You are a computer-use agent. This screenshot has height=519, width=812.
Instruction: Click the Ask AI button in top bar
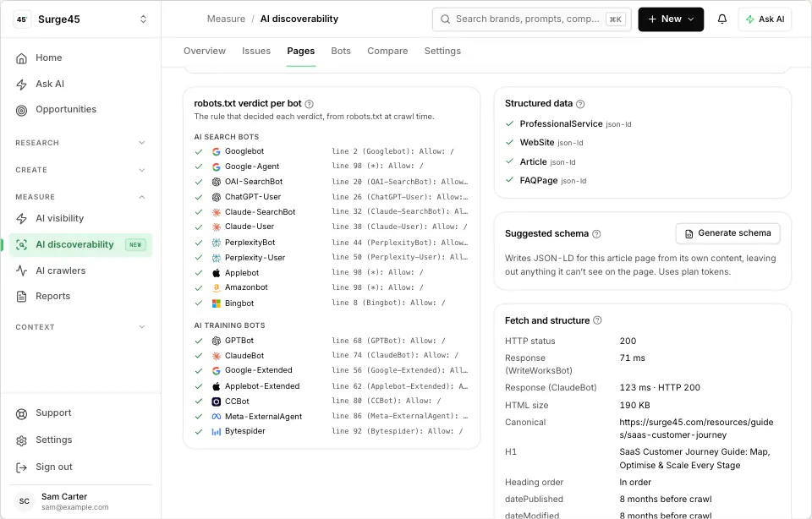point(765,19)
